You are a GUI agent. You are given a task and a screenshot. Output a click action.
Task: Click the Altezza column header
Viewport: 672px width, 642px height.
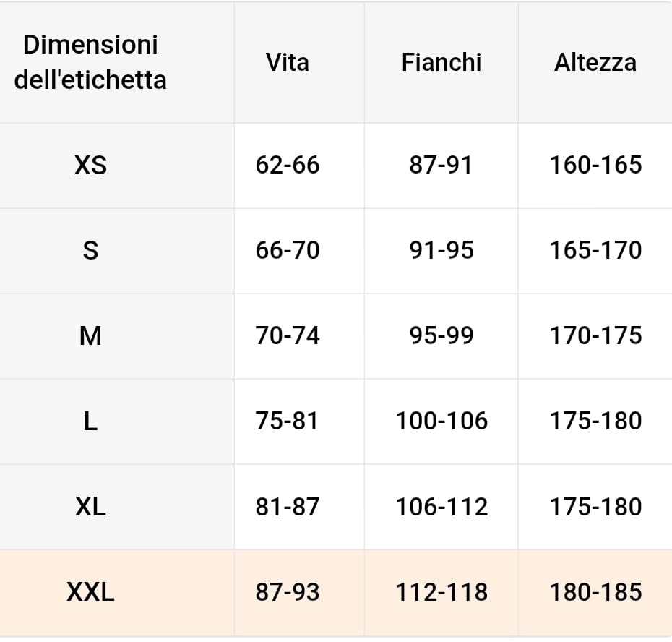(x=595, y=62)
